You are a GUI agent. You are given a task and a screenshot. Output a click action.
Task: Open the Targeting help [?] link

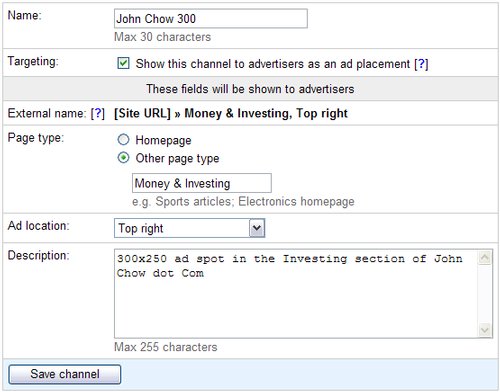pyautogui.click(x=421, y=64)
